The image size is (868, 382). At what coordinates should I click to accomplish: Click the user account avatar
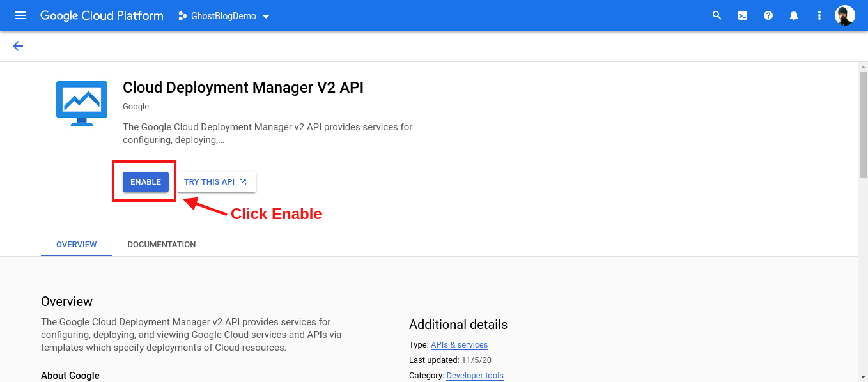(844, 15)
